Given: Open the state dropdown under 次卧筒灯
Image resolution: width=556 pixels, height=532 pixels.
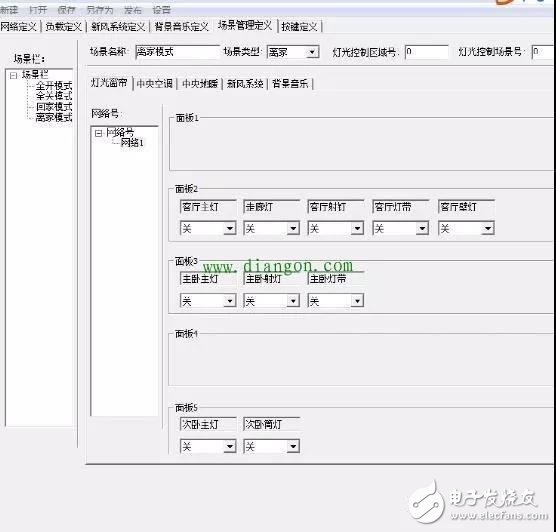Looking at the screenshot, I should [x=293, y=446].
